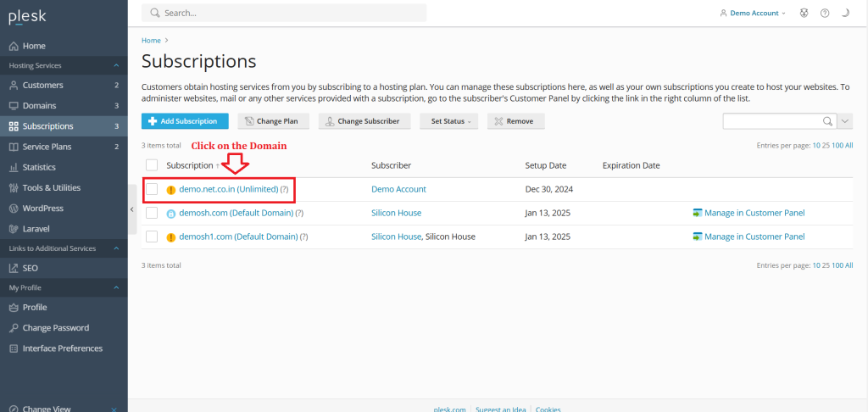This screenshot has width=868, height=412.
Task: Open the Set Status dropdown
Action: tap(449, 121)
